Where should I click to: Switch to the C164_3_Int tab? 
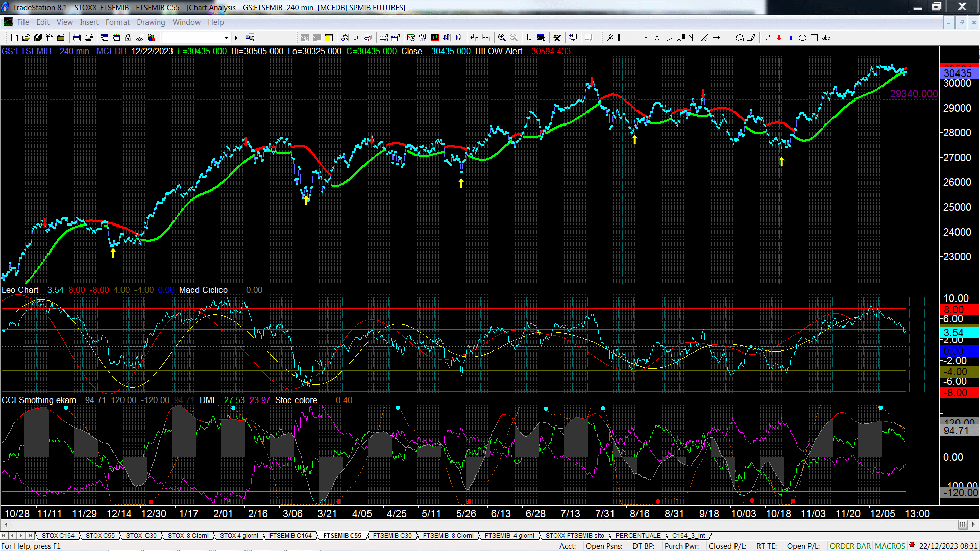(x=689, y=536)
